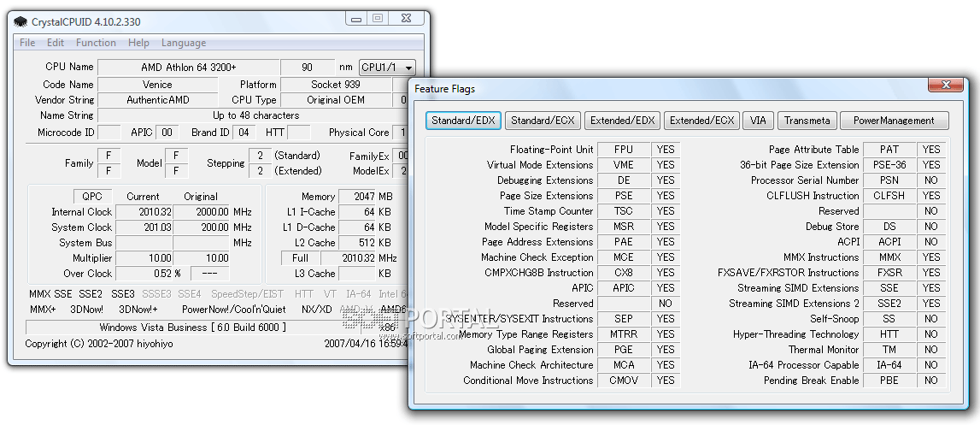Switch to Standard/ECX flags

[543, 121]
